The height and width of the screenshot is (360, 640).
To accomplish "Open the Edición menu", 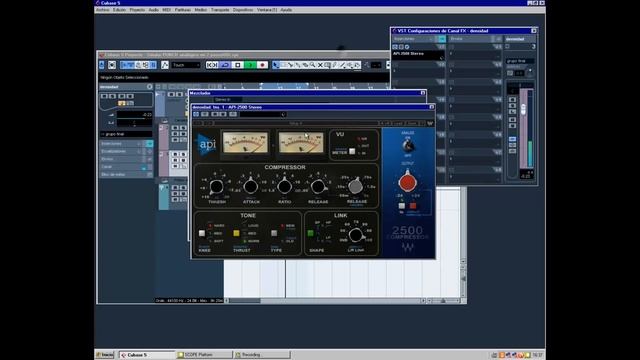I will pyautogui.click(x=119, y=10).
